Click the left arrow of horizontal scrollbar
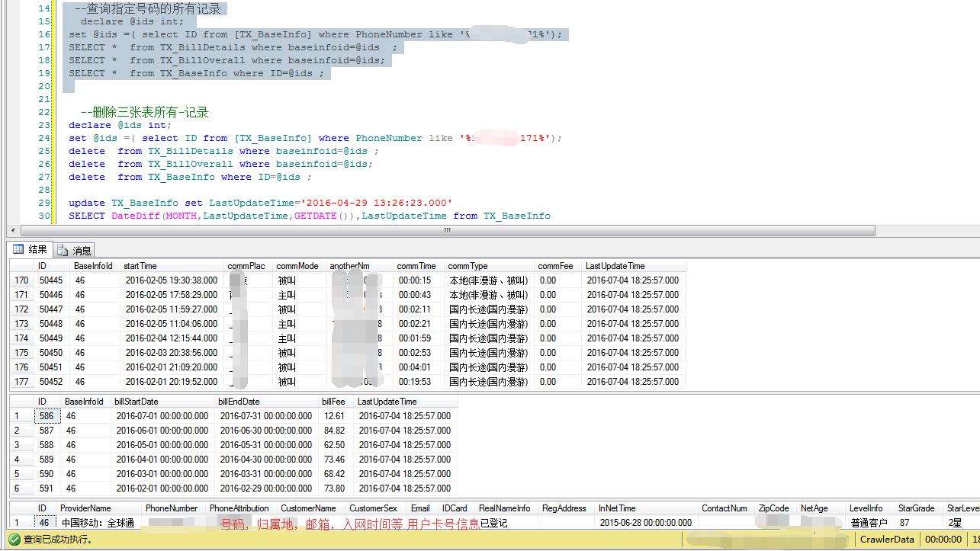 point(13,230)
